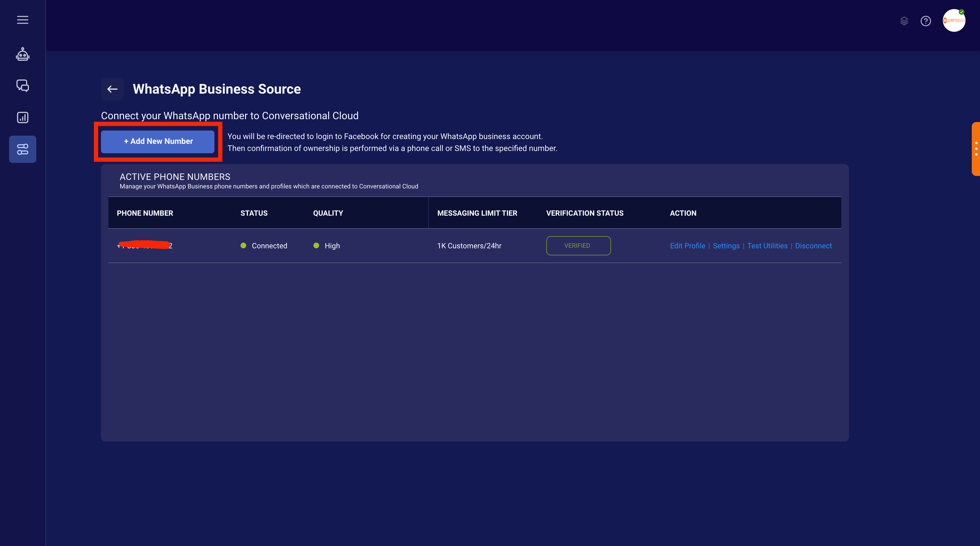Open the conversations chat bubbles icon

tap(22, 86)
